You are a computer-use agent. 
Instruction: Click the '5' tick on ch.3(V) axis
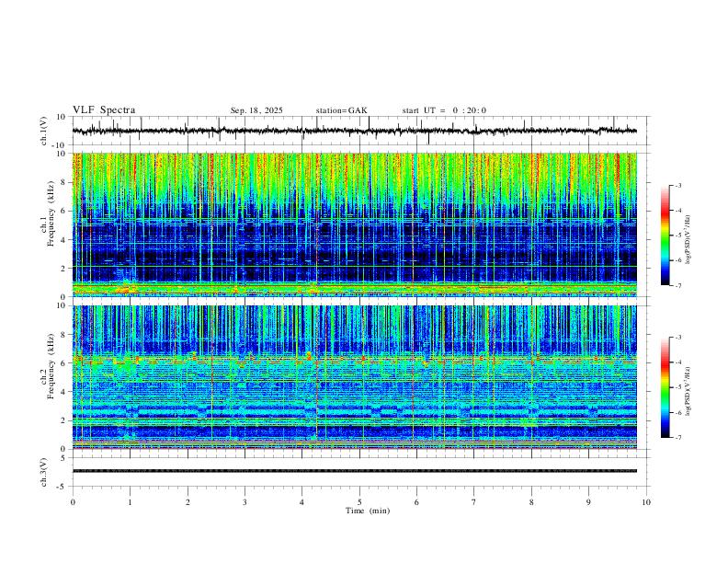64,458
